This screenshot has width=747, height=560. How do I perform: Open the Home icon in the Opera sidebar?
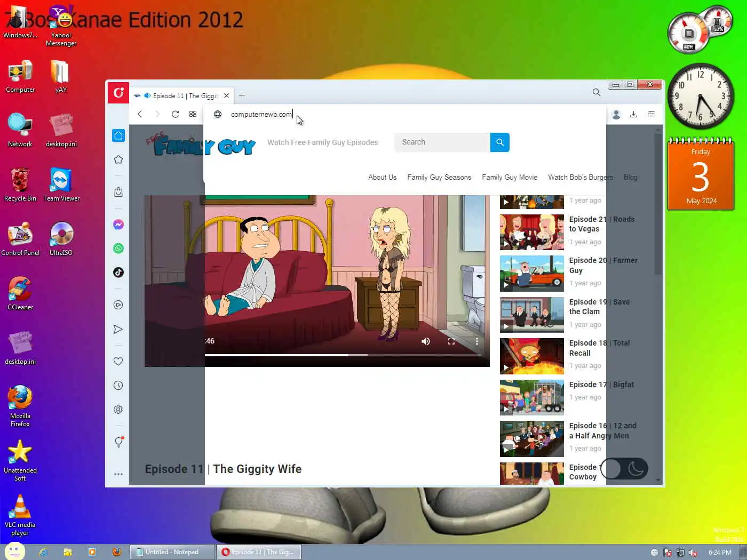(x=118, y=135)
